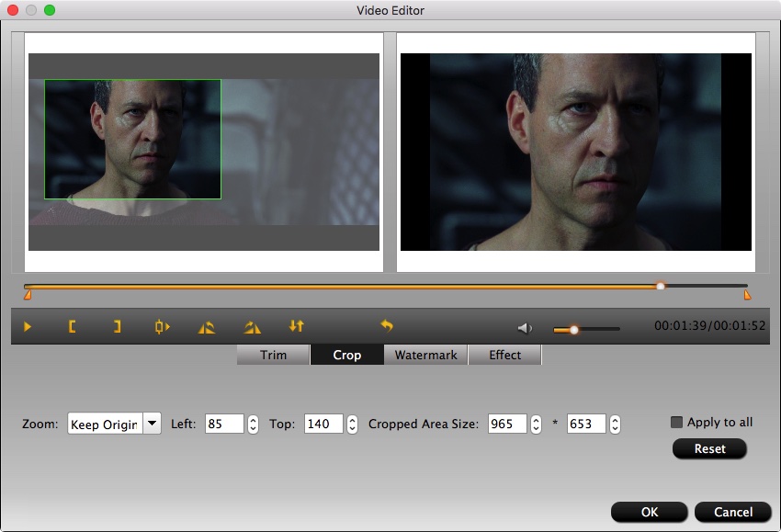Click the Top value stepper arrows
The width and height of the screenshot is (781, 532).
(352, 424)
